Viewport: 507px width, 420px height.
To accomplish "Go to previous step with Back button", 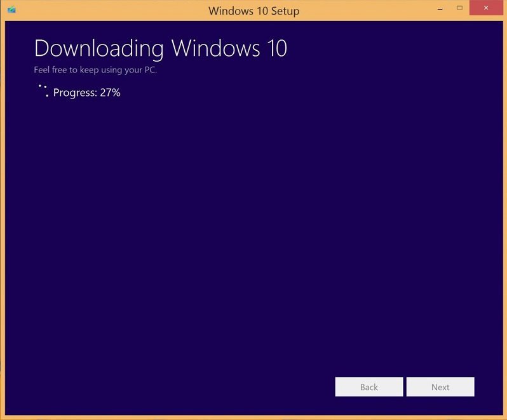I will 368,387.
